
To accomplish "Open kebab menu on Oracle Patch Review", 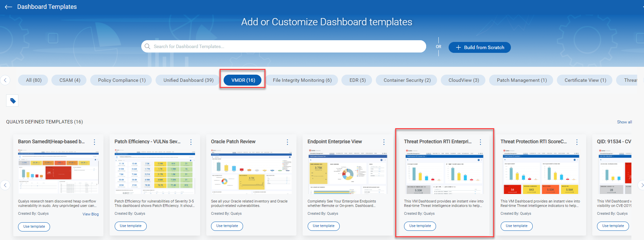I will (x=287, y=142).
